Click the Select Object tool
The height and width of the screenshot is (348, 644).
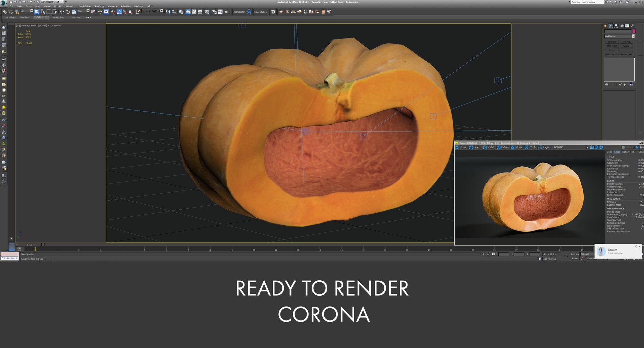pos(37,12)
